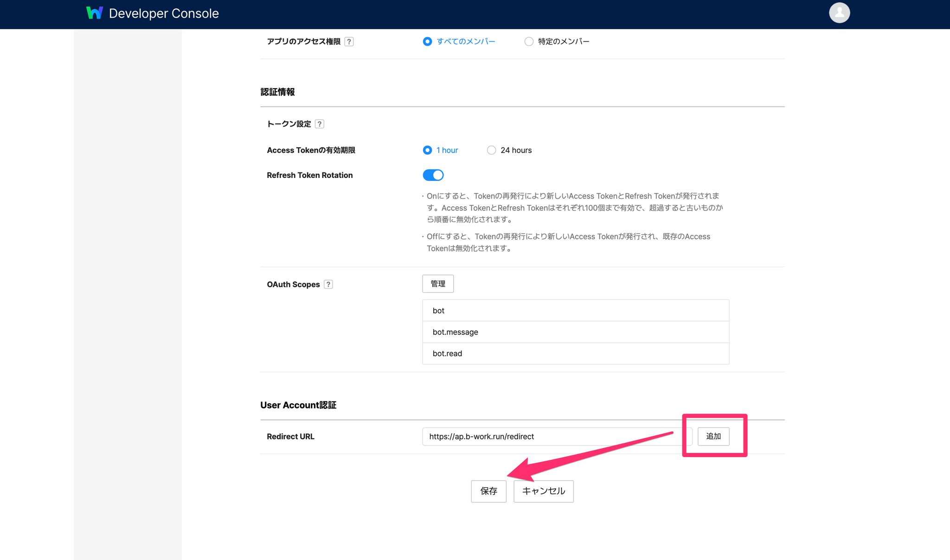The width and height of the screenshot is (950, 560).
Task: Select 特定のメンバー radio button
Action: pyautogui.click(x=529, y=42)
